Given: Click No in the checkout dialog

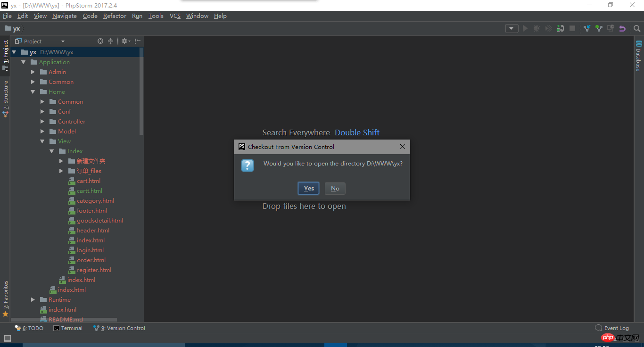Looking at the screenshot, I should click(335, 189).
